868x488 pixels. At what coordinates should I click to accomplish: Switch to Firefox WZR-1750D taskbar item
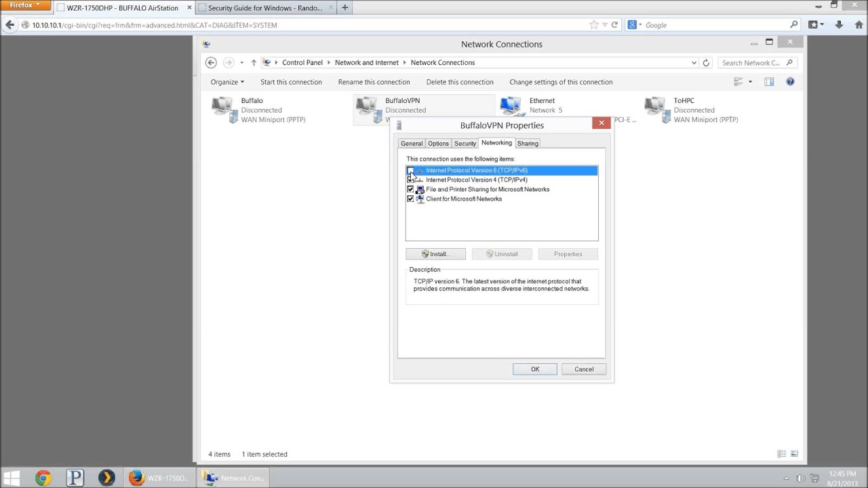(160, 478)
